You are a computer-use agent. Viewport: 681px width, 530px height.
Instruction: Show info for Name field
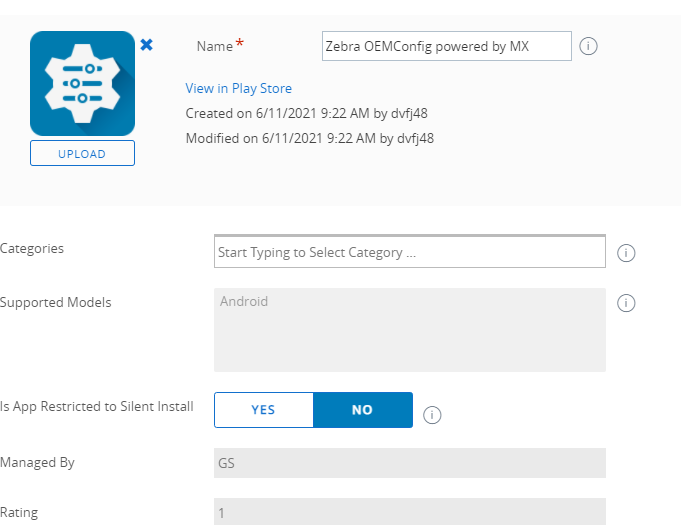pyautogui.click(x=588, y=46)
